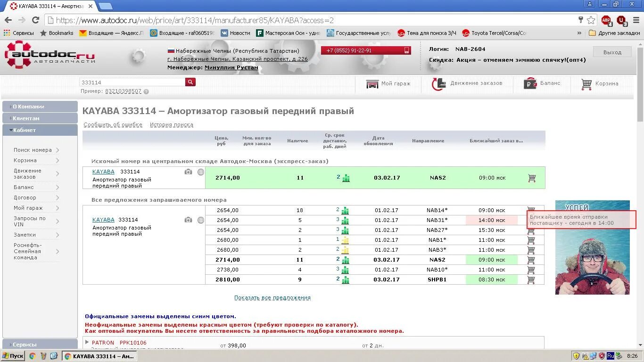
Task: Open Мой гараж from top toolbar
Action: click(x=388, y=84)
